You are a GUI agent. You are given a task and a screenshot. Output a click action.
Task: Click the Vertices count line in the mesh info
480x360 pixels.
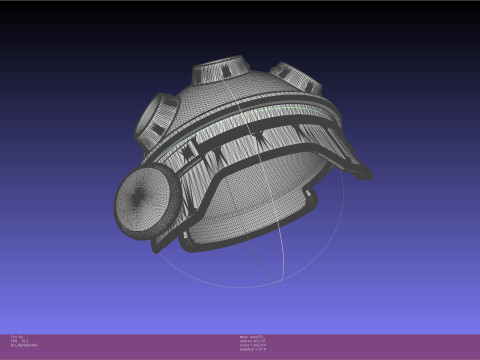coord(253,341)
